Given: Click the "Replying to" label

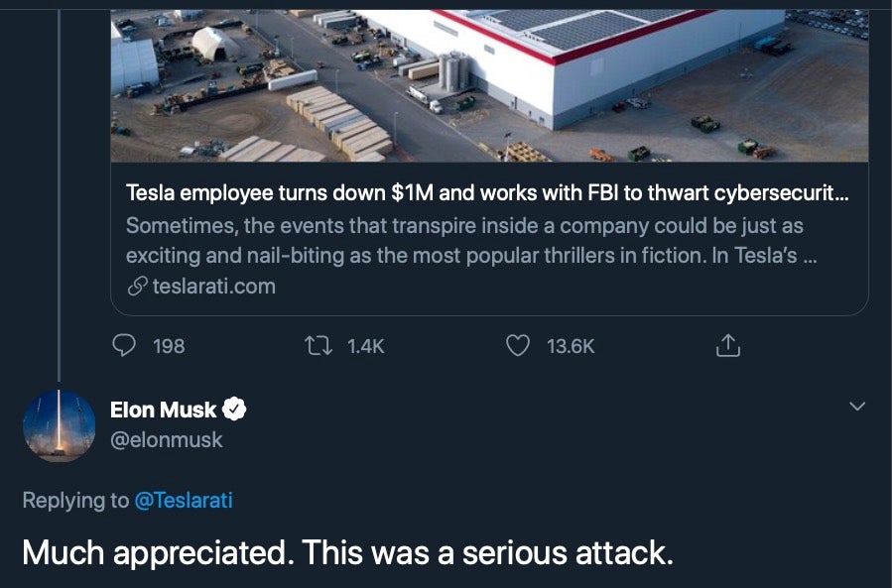Looking at the screenshot, I should click(75, 500).
